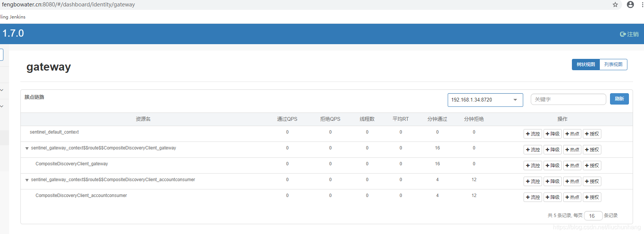Switch to 列表视图 list view
Screen dimensions: 644x234
pos(613,65)
